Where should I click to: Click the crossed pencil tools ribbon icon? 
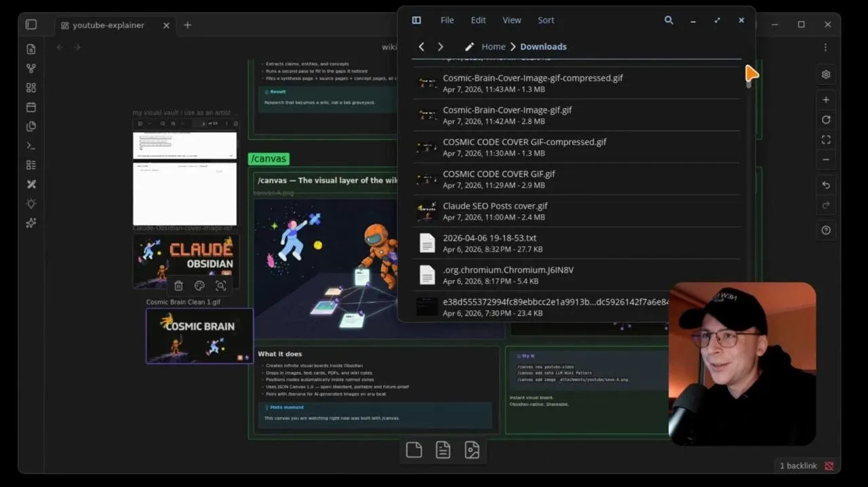(x=31, y=184)
